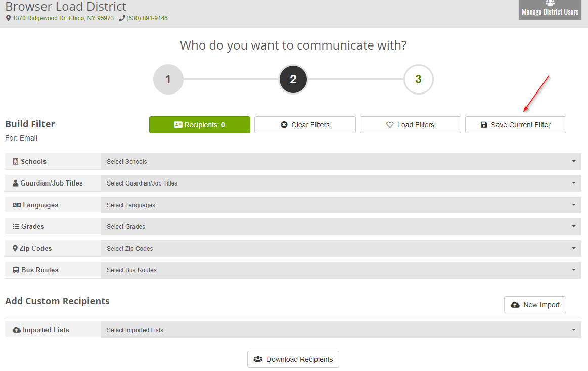Open the Select Grades dropdown
Viewport: 588px width, 371px height.
point(341,227)
